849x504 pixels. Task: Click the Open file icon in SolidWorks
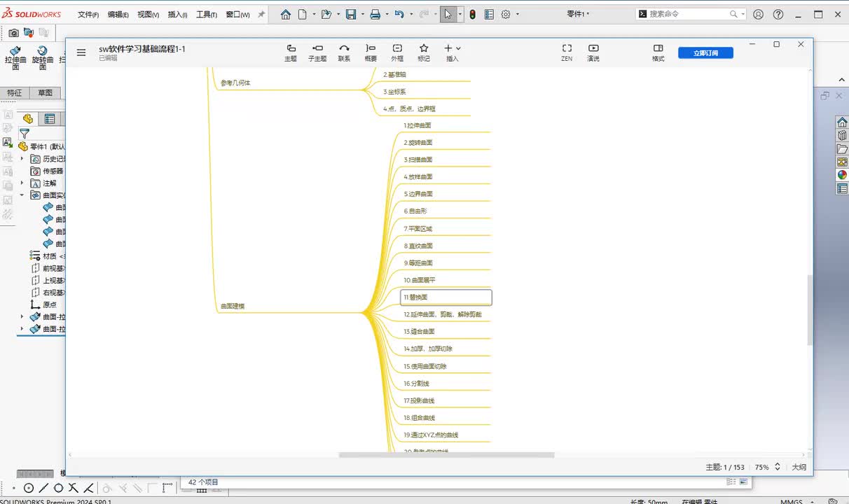[326, 14]
